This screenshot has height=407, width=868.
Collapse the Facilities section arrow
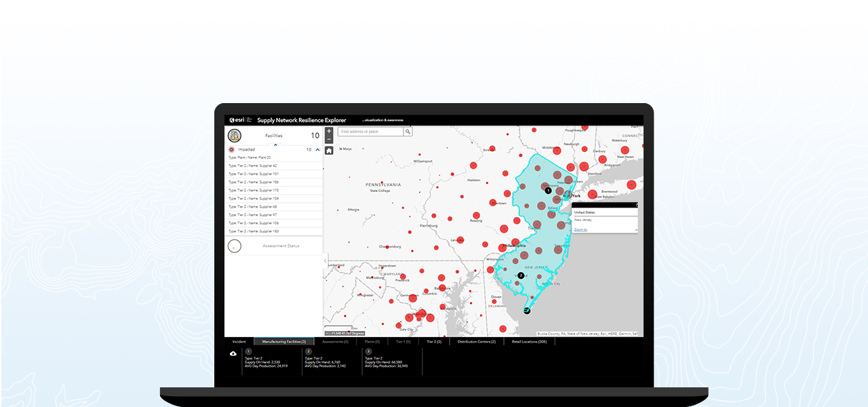[275, 144]
